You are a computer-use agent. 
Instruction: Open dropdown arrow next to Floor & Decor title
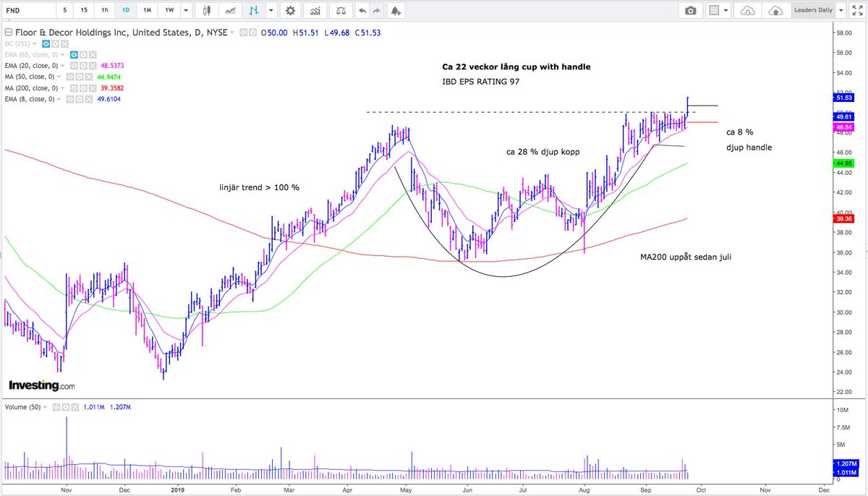(232, 33)
